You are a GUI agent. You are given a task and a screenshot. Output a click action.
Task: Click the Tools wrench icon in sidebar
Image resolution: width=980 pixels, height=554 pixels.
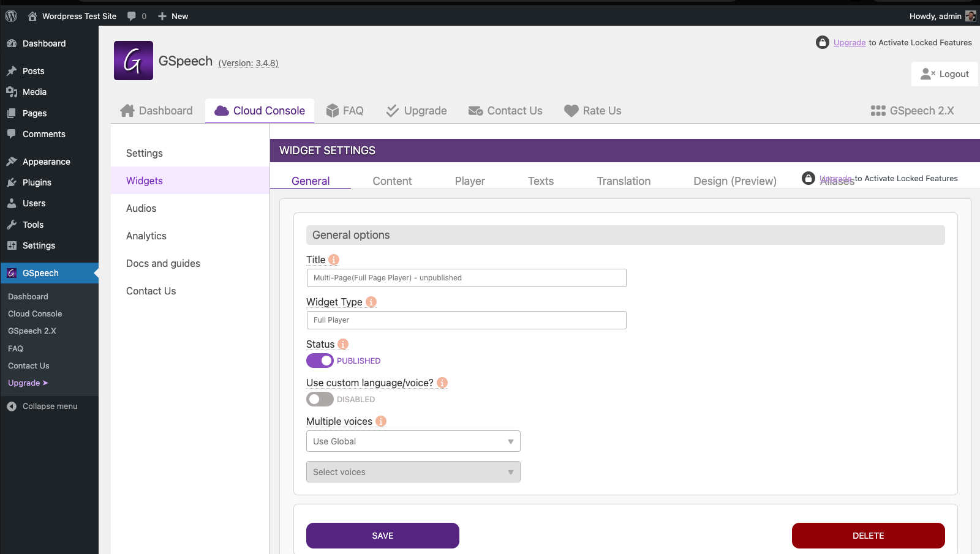click(x=12, y=225)
